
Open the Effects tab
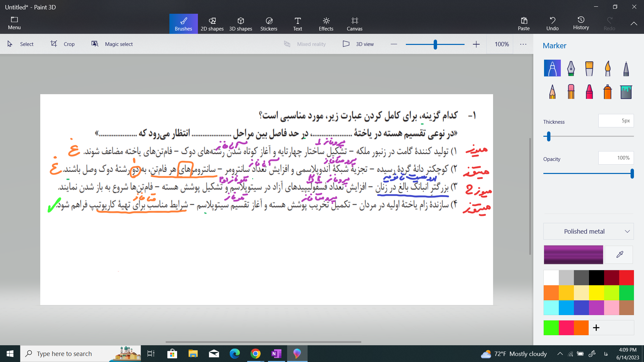(326, 24)
